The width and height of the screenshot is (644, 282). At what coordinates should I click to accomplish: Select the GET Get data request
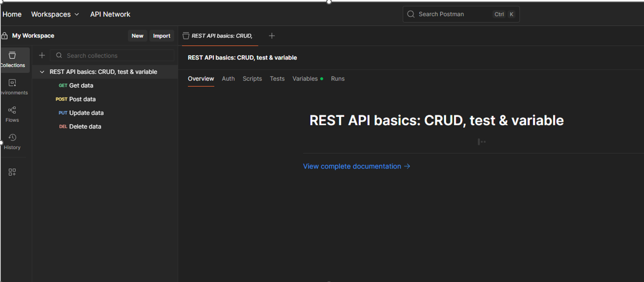pos(81,85)
